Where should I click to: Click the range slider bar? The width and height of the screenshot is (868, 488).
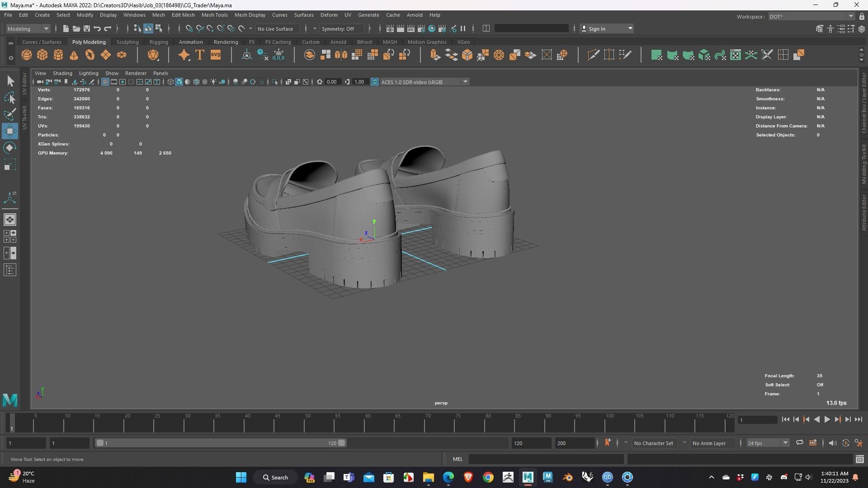point(221,443)
